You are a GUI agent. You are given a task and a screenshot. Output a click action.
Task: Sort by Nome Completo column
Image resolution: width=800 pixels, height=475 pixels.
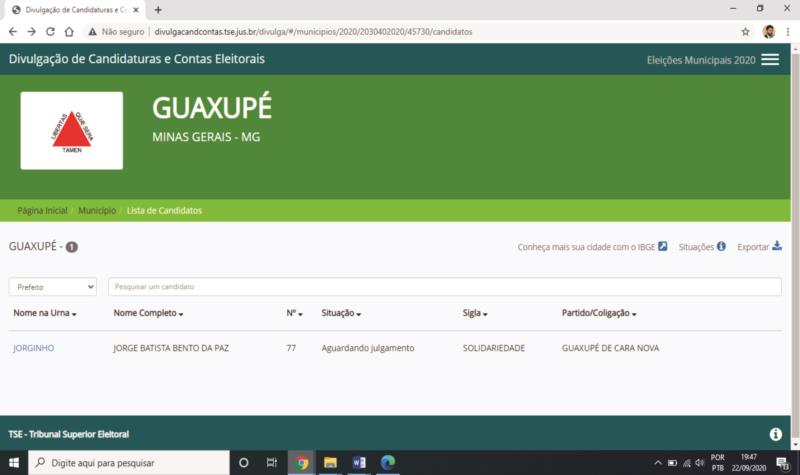(x=148, y=313)
